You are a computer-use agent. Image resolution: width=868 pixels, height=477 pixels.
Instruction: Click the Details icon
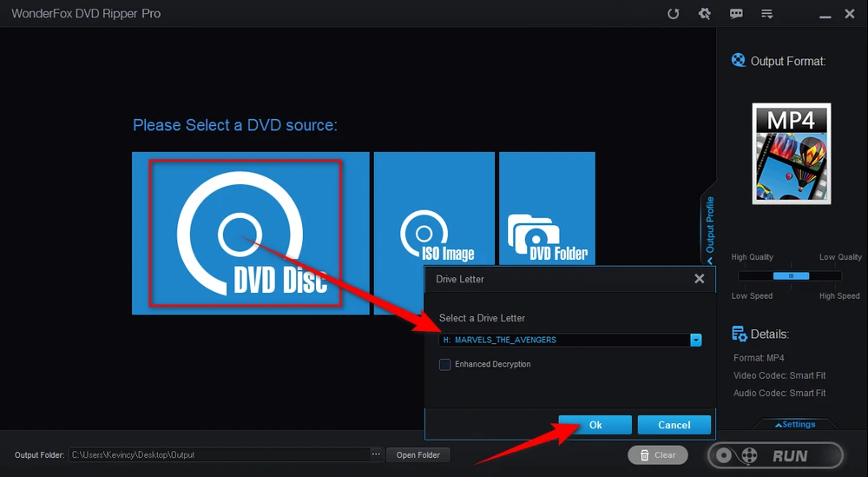pyautogui.click(x=739, y=334)
